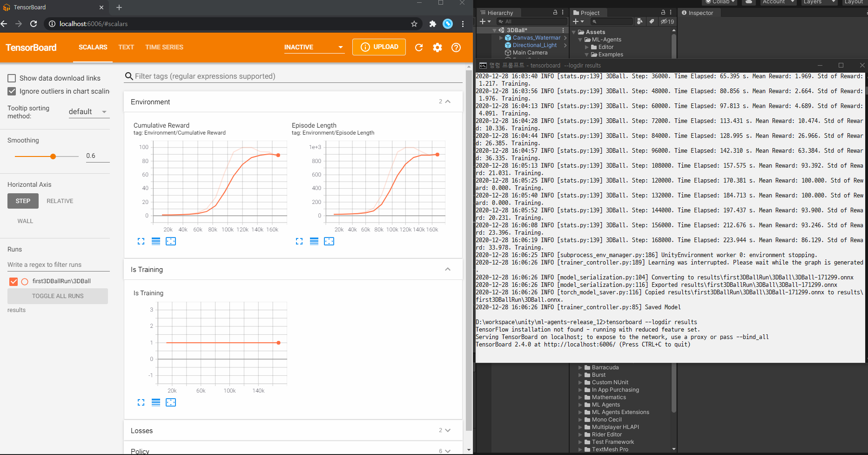Set horizontal axis to WALL
The height and width of the screenshot is (455, 868).
(25, 221)
